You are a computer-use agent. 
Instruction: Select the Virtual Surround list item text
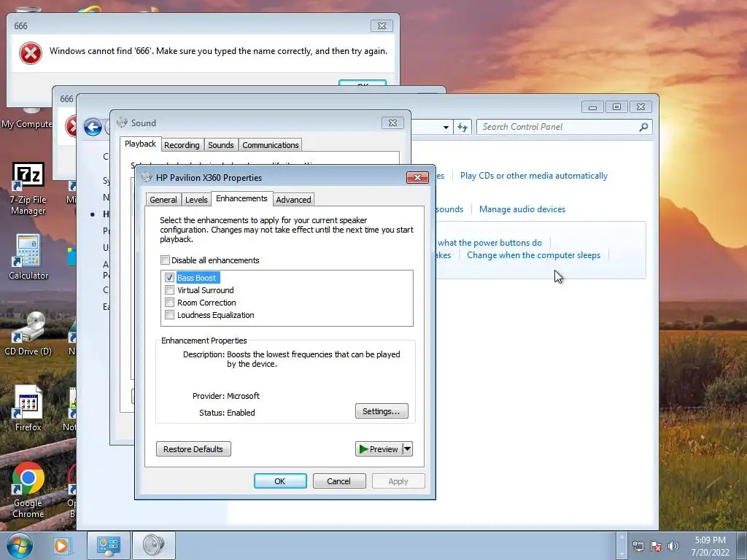pos(205,290)
